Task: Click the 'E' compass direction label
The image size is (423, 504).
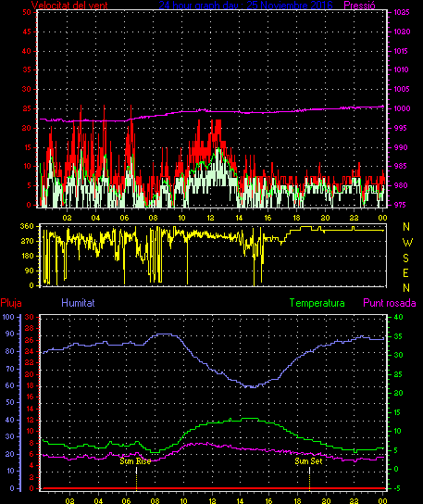Action: click(x=405, y=273)
